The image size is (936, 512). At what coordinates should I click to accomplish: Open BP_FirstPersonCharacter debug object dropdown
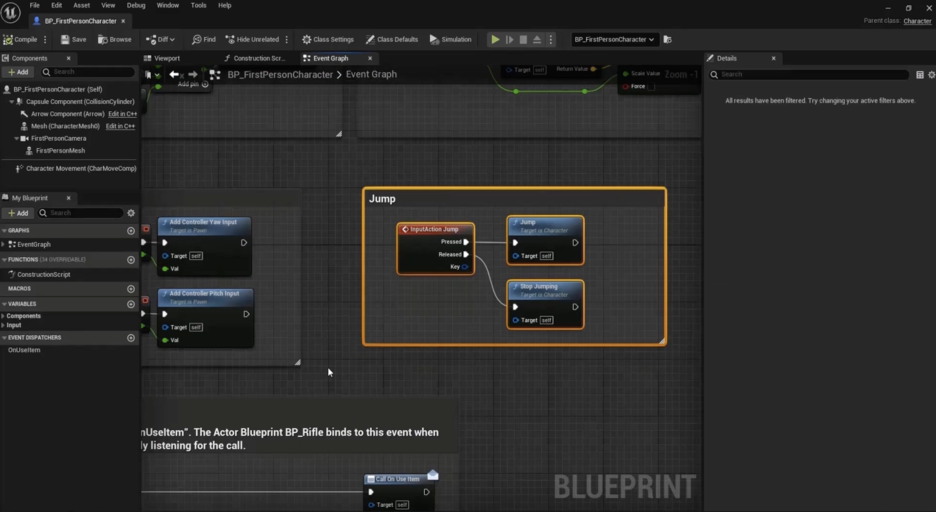pos(614,39)
